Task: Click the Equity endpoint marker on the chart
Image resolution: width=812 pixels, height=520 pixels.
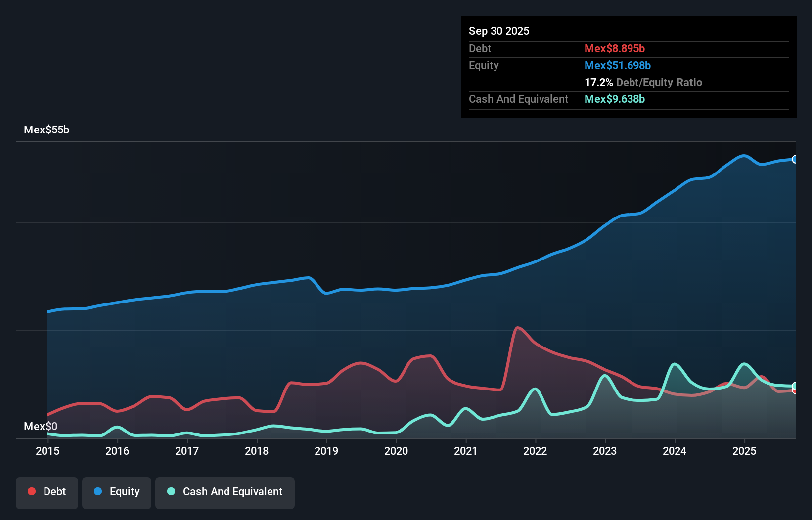Action: (795, 159)
